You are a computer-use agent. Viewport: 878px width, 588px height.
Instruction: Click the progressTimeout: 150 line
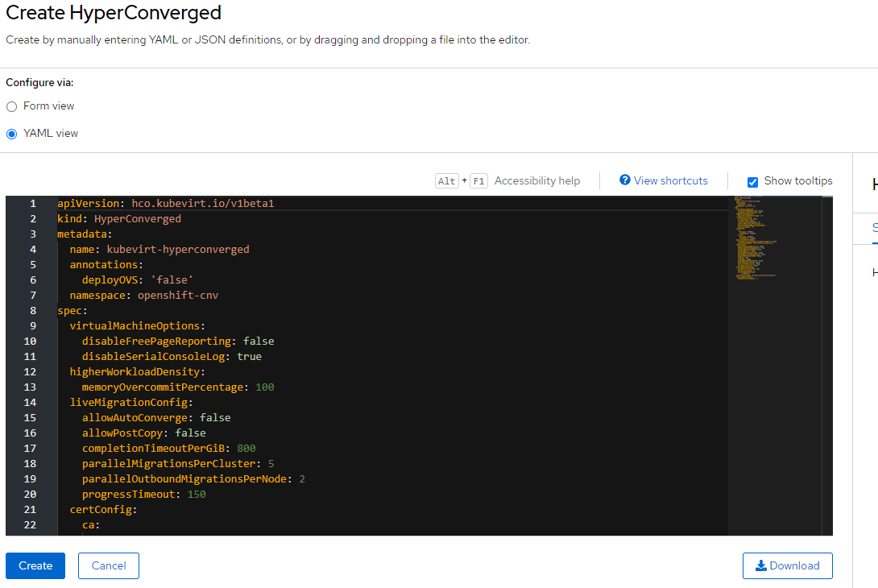tap(144, 495)
